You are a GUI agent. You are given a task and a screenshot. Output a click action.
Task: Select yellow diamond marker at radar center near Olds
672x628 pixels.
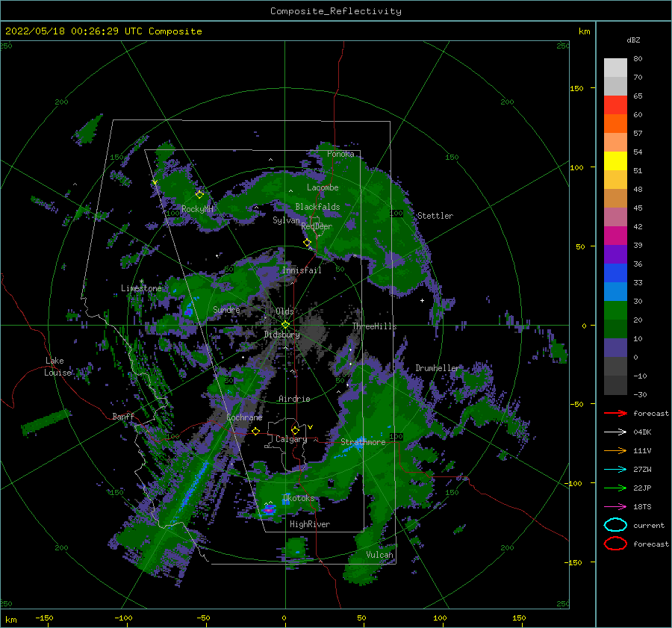(x=285, y=325)
